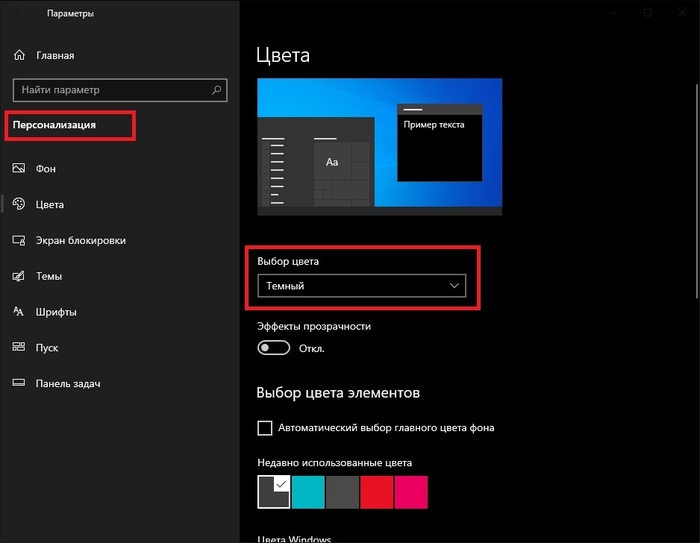The width and height of the screenshot is (700, 543).
Task: Open the Фон settings page
Action: (x=46, y=168)
